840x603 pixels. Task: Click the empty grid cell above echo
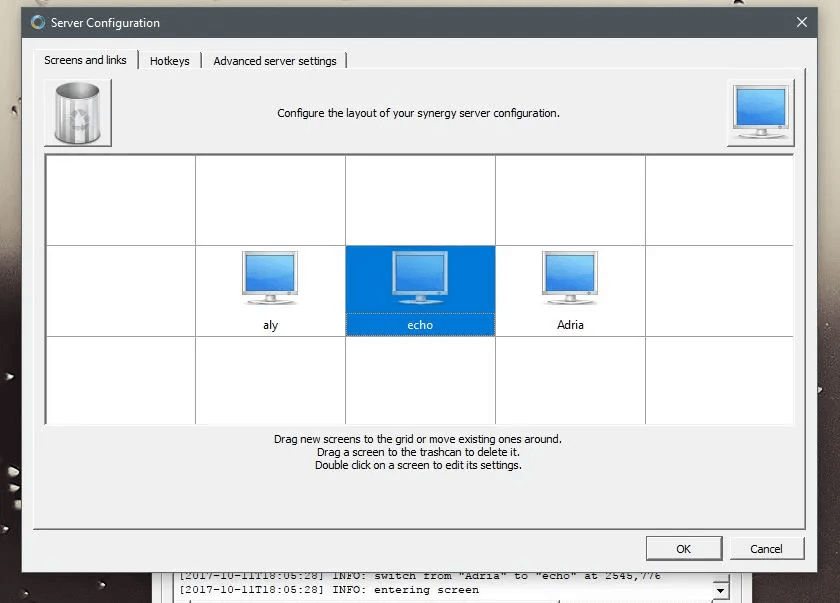(x=420, y=200)
